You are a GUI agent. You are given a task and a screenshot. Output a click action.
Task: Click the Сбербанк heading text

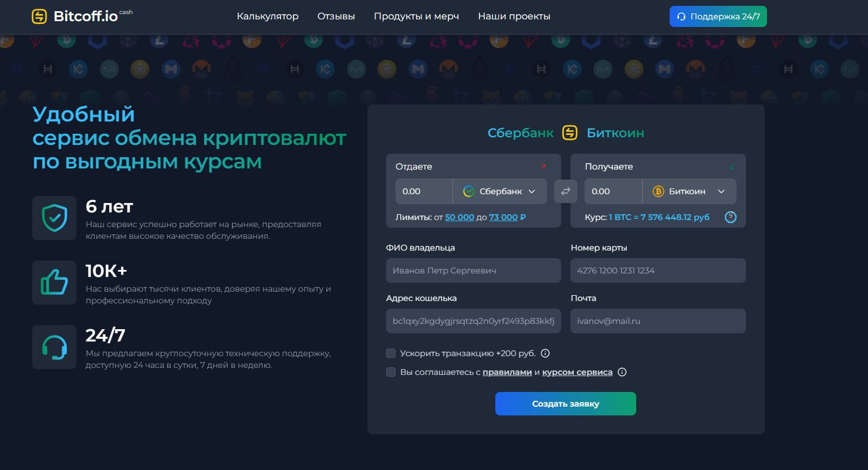pyautogui.click(x=521, y=133)
